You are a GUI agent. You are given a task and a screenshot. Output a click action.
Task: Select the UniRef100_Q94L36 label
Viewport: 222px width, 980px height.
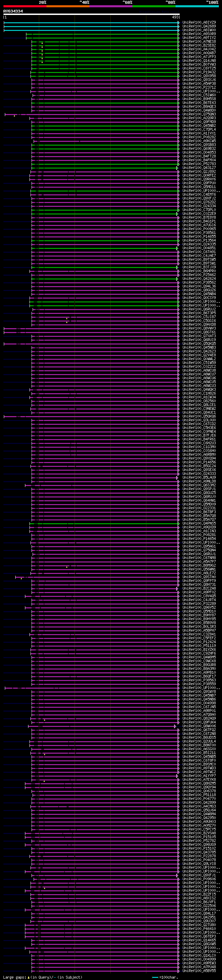pyautogui.click(x=199, y=286)
